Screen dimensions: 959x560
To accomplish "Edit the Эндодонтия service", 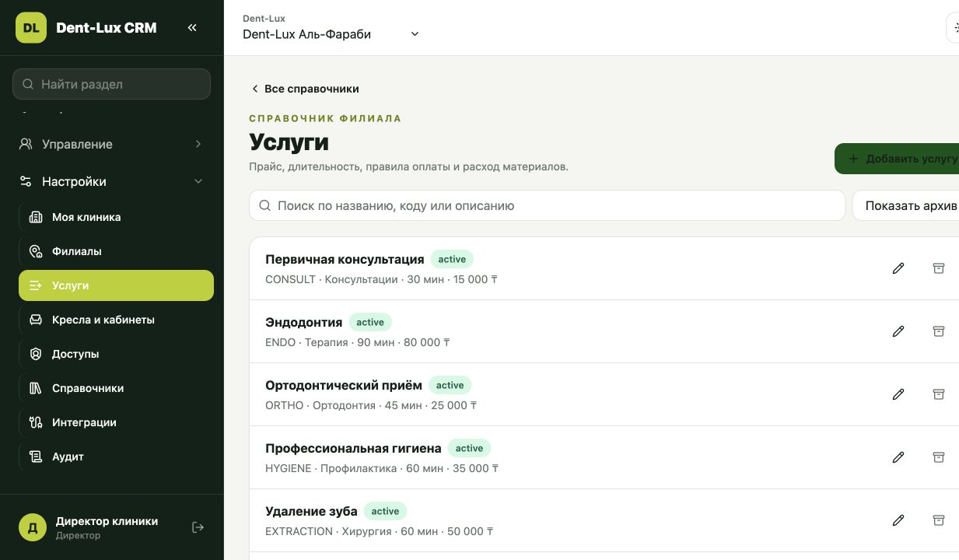I will click(x=898, y=331).
